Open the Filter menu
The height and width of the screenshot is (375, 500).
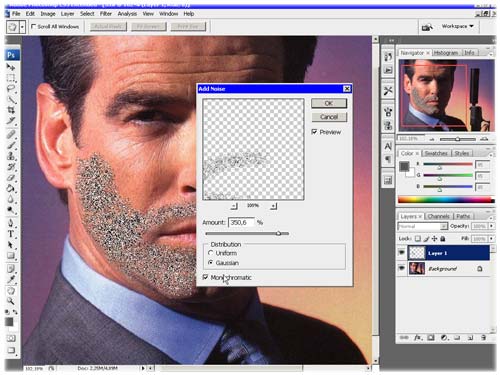(x=106, y=14)
